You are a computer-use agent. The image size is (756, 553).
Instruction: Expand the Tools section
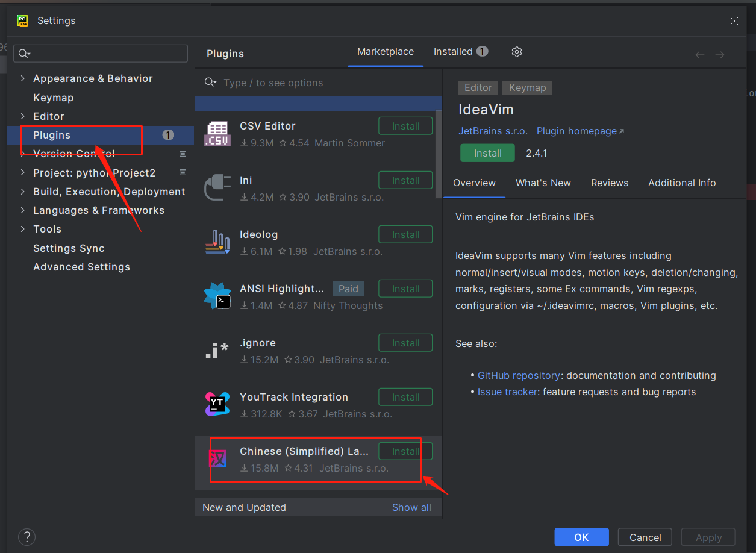(x=23, y=229)
